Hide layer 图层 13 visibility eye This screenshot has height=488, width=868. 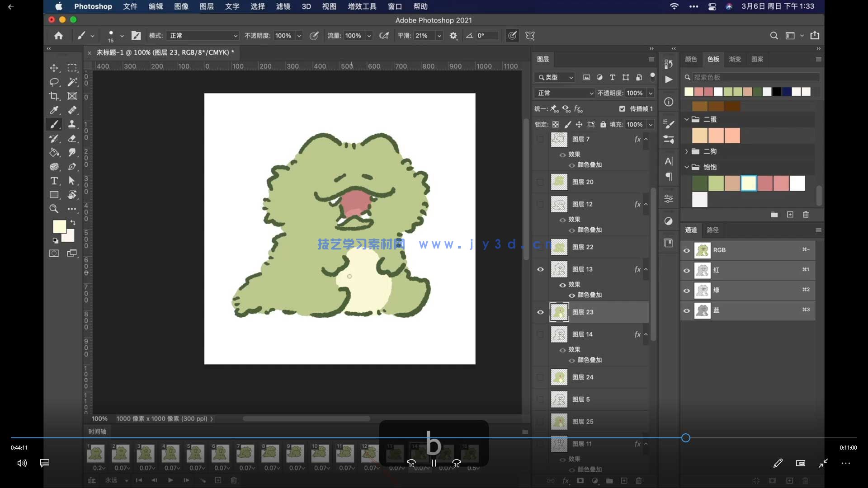point(540,269)
